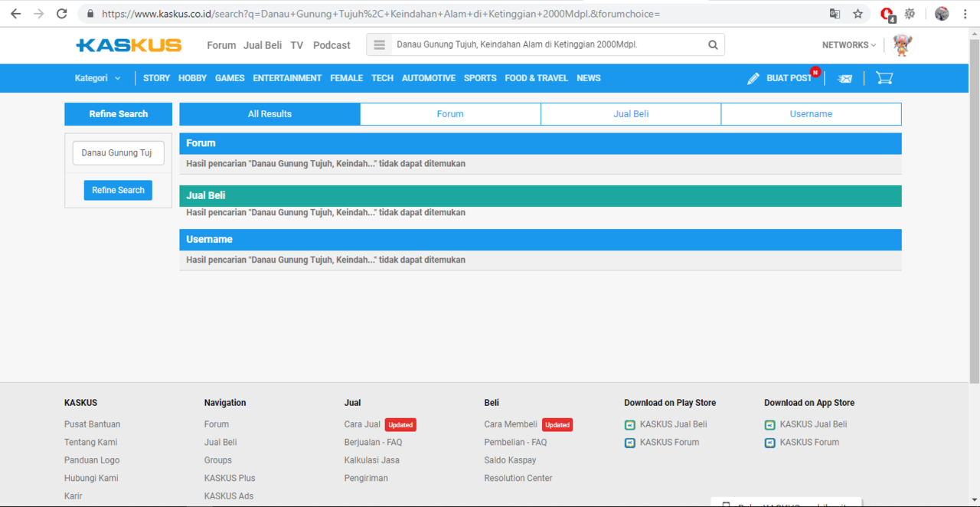Click the gear-like extension icon
The image size is (980, 507).
point(910,14)
